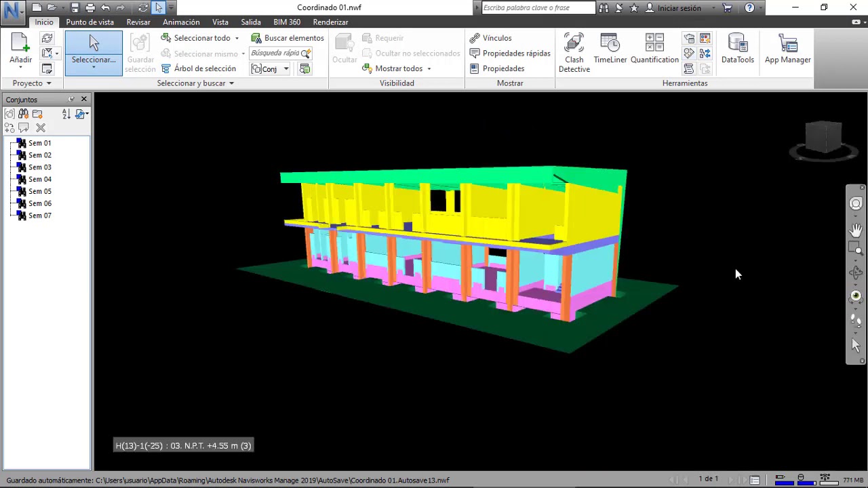Click the save icon in quick access toolbar
This screenshot has height=488, width=868.
[x=75, y=8]
